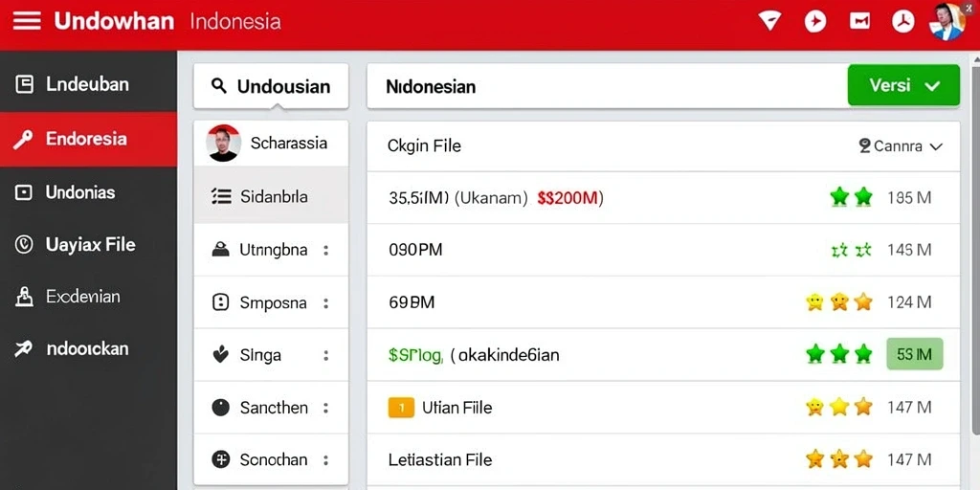Viewport: 980px width, 490px height.
Task: Click the green $SPlog text
Action: 415,356
